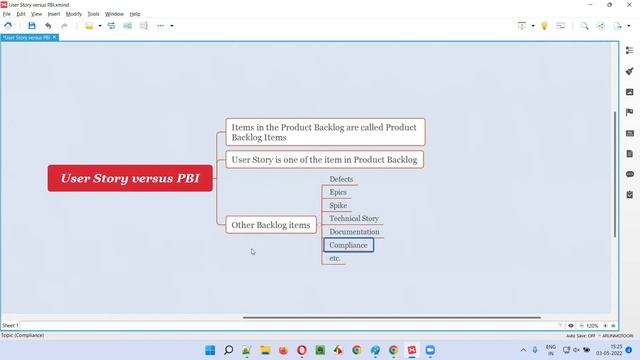Screen dimensions: 640x360
Task: Save the mind map with floppy icon
Action: pos(32,26)
